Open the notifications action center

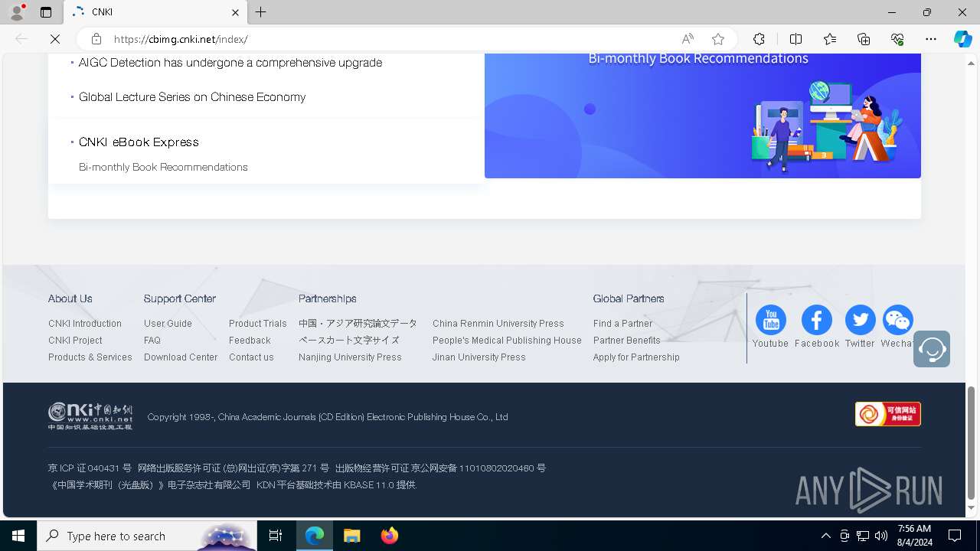point(955,536)
